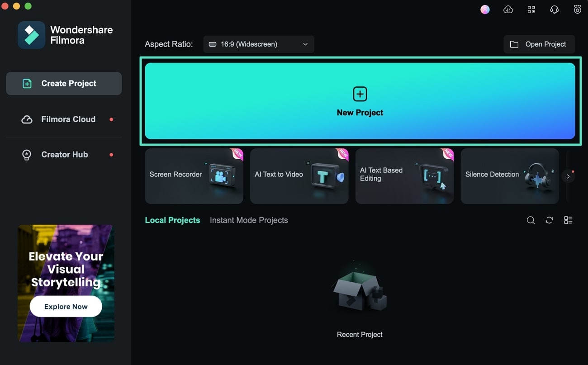588x365 pixels.
Task: Open the apps grid icon
Action: click(x=531, y=9)
